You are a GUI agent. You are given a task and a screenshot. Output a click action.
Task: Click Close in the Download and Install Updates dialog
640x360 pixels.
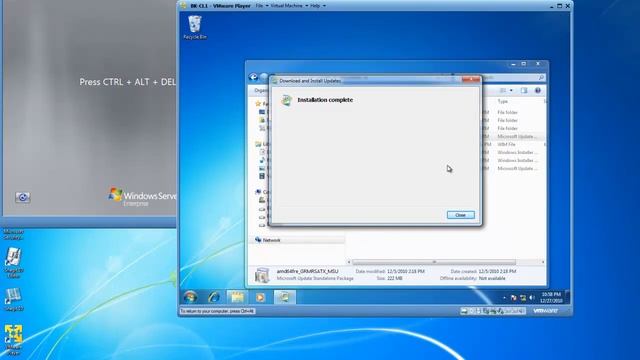pyautogui.click(x=460, y=215)
